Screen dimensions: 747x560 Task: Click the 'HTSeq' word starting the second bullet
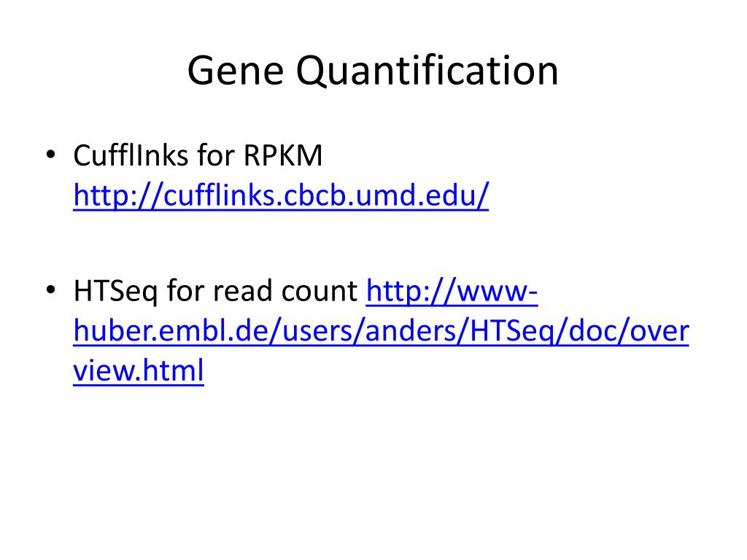(x=115, y=291)
